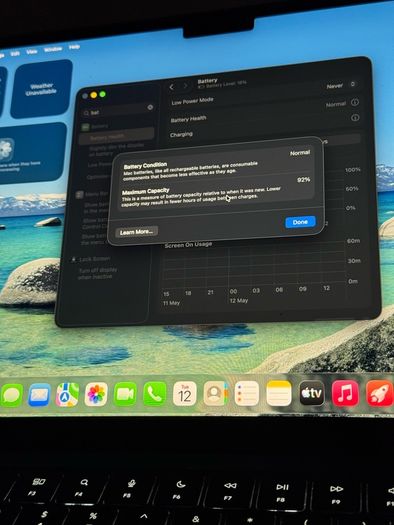The height and width of the screenshot is (525, 394).
Task: Go back with the left chevron
Action: (x=172, y=87)
